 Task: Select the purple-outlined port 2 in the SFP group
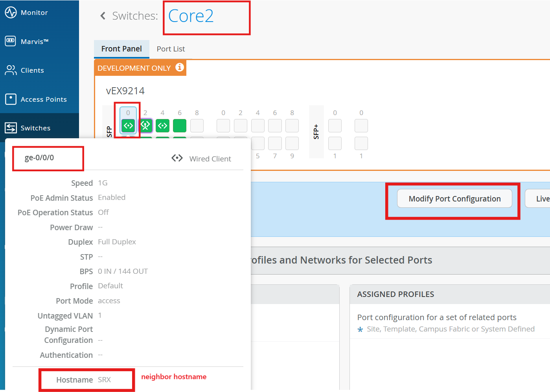[x=145, y=126]
